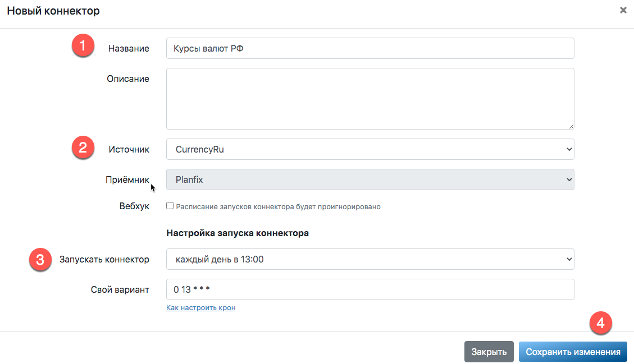Click the 'Расписание запусков коннектора будет проигнорировано' label
The image size is (634, 364).
coord(278,206)
